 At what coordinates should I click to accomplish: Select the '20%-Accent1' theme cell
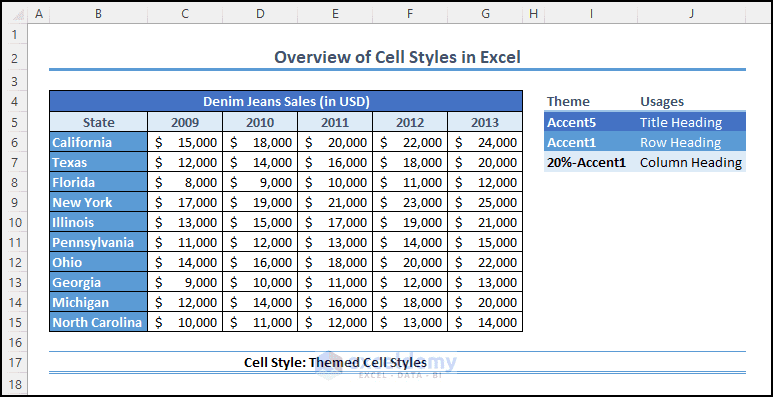tap(591, 162)
